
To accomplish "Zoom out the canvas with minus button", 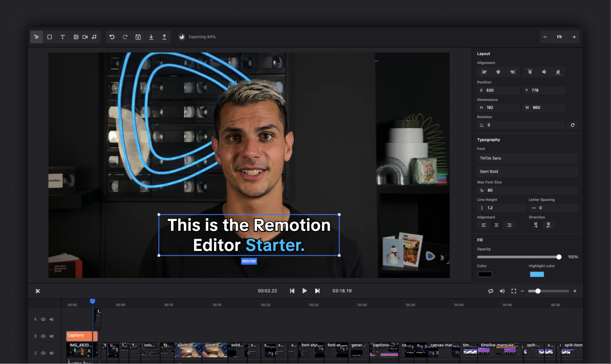I will 545,37.
